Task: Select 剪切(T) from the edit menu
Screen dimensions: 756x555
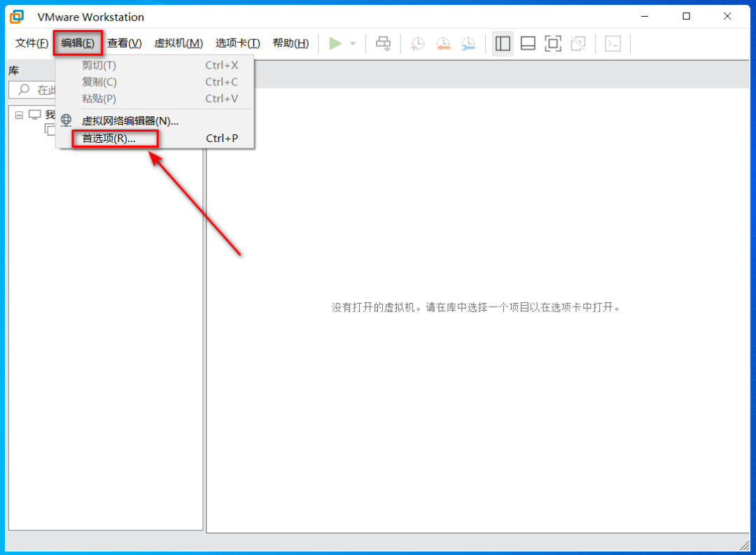Action: (x=154, y=65)
